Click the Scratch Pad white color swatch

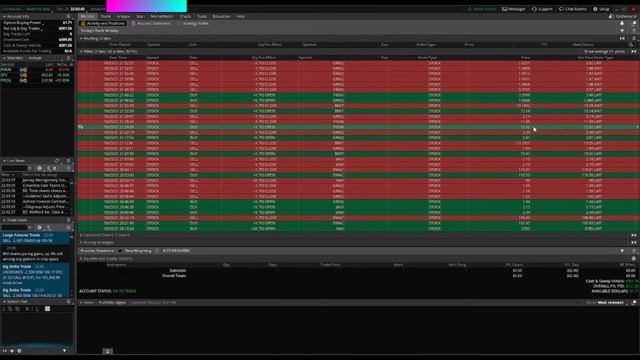47,309
